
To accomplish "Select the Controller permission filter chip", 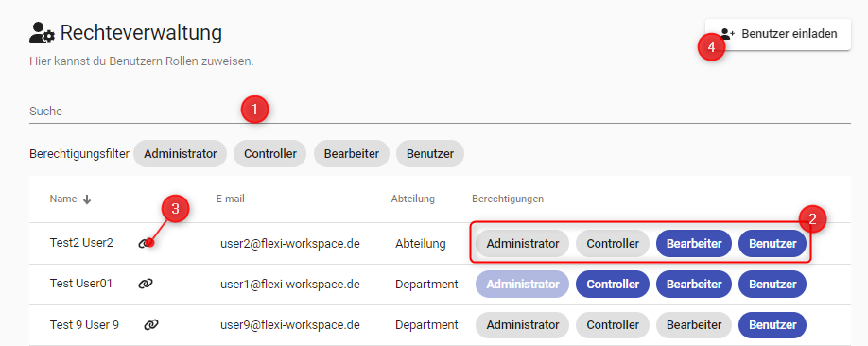I will [270, 154].
